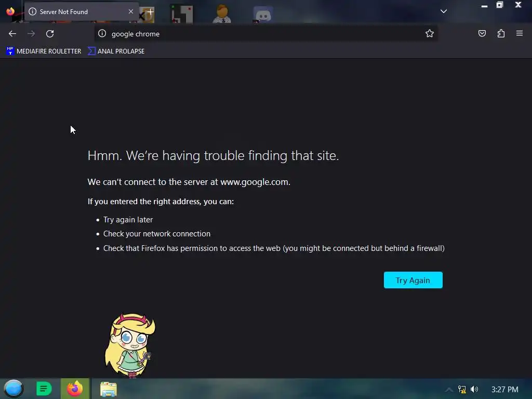Click the 'Hmm. We're having trouble' heading
Screen dimensions: 532x399
[213, 155]
